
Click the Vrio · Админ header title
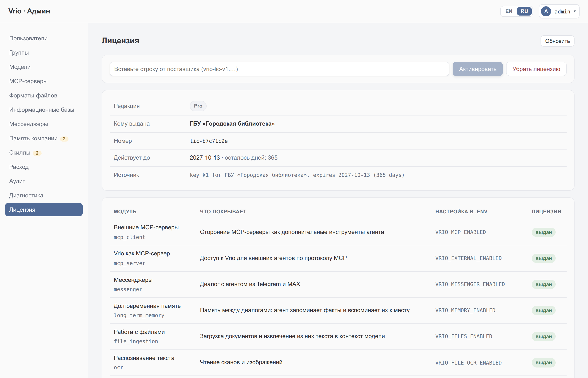point(29,11)
